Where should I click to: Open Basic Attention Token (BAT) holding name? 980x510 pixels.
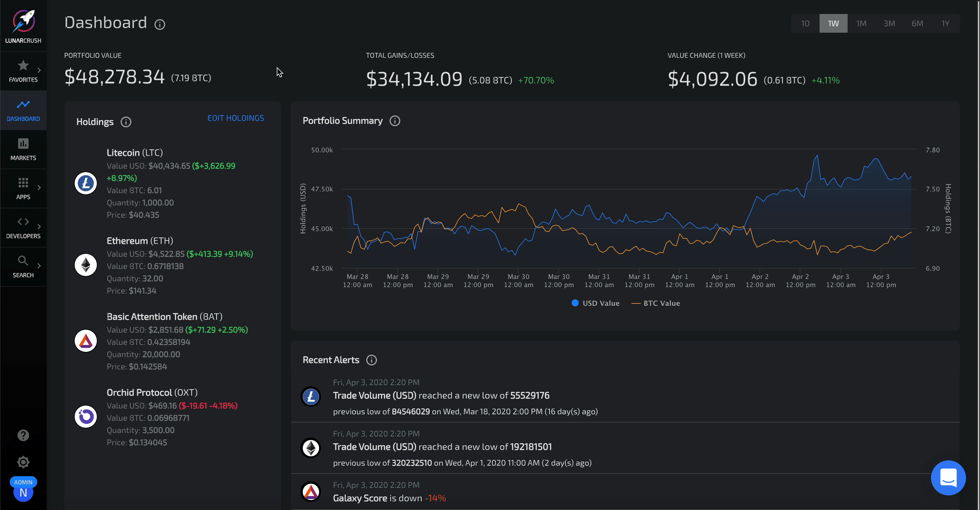(164, 317)
